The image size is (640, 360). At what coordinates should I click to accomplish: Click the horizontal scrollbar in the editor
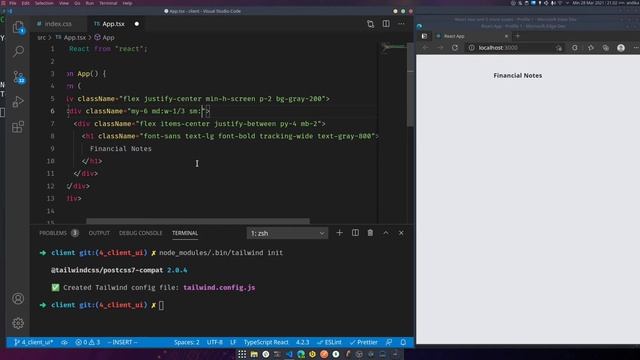pyautogui.click(x=198, y=221)
